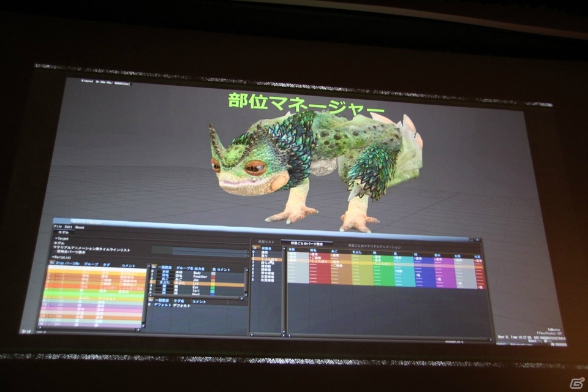Click the state list scroll-up arrow

point(284,248)
